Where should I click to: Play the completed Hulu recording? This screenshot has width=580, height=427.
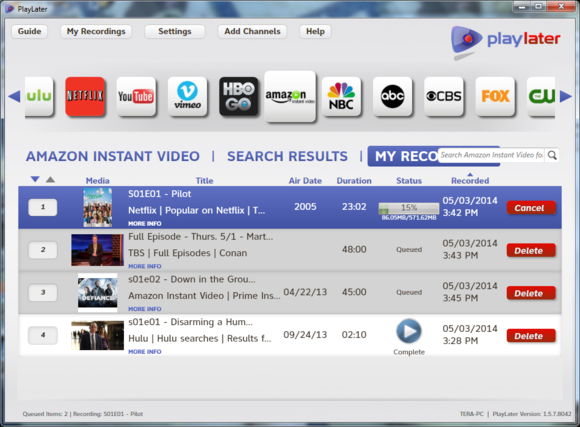click(x=409, y=331)
